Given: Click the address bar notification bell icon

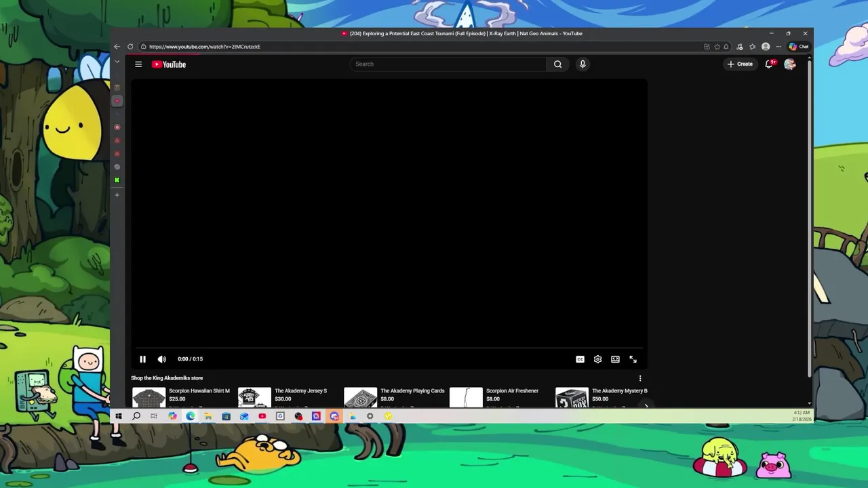Looking at the screenshot, I should [x=726, y=47].
